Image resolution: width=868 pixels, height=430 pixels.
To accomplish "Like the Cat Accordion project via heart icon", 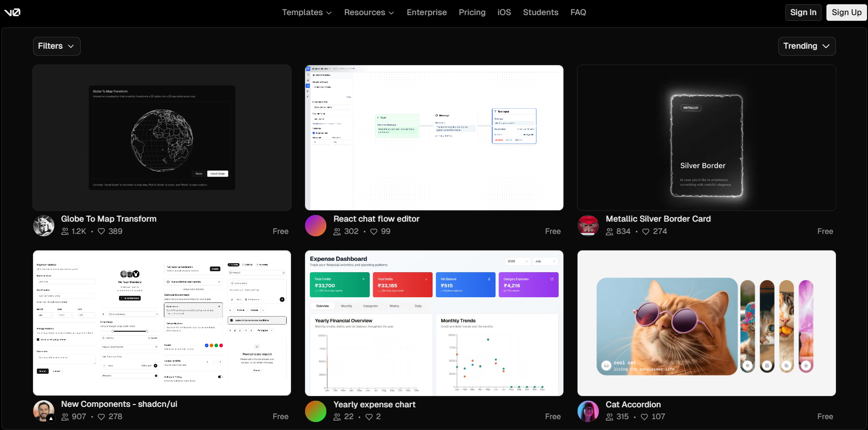I will click(x=645, y=417).
